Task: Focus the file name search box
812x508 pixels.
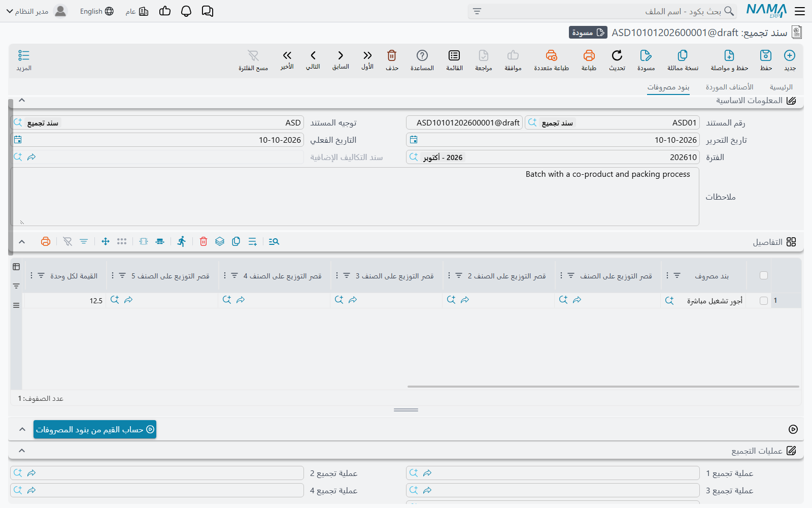Action: tap(601, 11)
